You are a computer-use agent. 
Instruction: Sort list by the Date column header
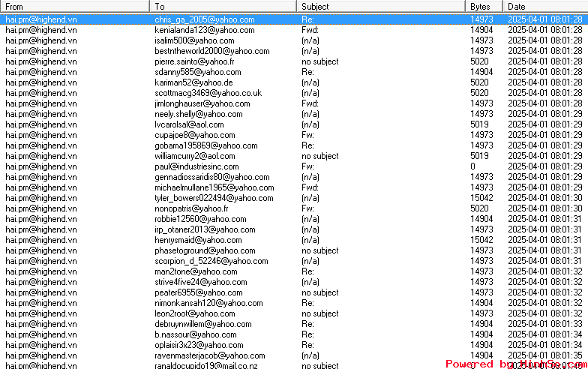(546, 6)
